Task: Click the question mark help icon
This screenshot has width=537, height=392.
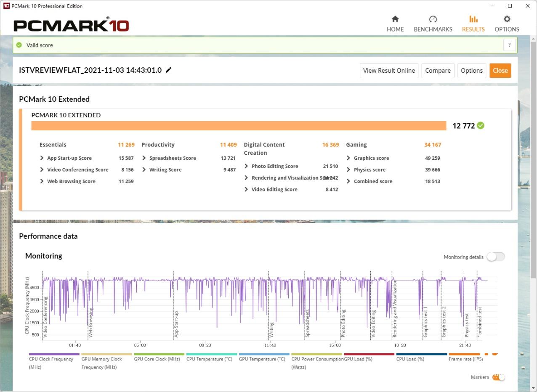Action: (x=509, y=45)
